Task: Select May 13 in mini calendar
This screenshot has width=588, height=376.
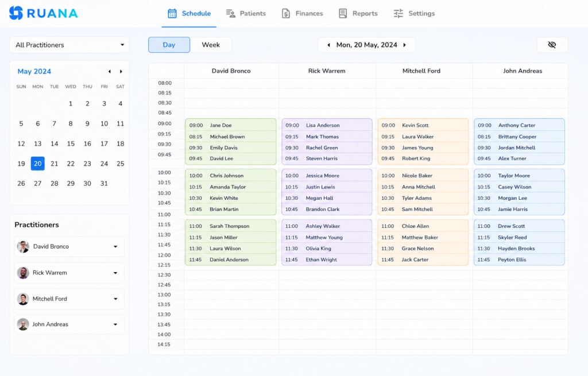Action: pos(37,144)
